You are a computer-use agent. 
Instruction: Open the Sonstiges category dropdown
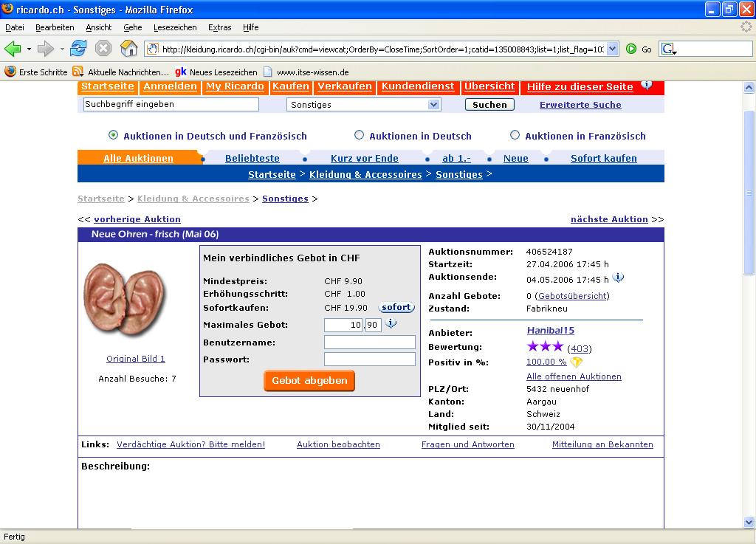pyautogui.click(x=433, y=105)
